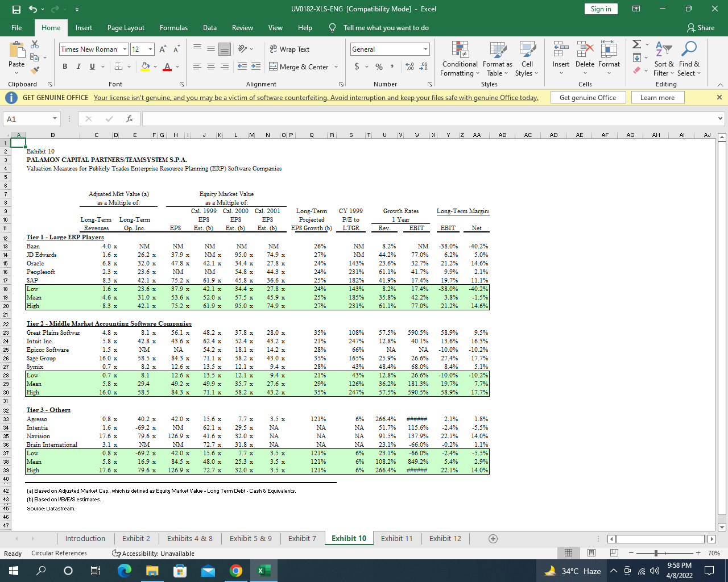Toggle Wrap Text on selected cell
This screenshot has width=728, height=582.
(x=290, y=49)
